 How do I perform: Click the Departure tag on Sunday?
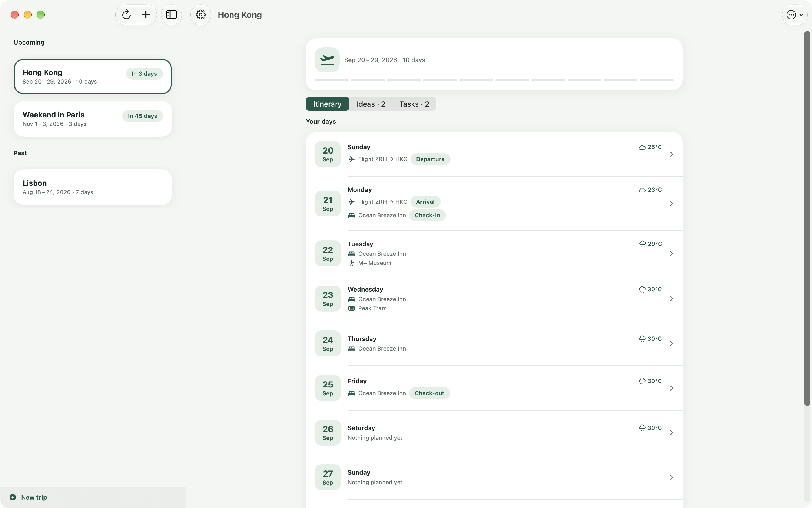[430, 159]
